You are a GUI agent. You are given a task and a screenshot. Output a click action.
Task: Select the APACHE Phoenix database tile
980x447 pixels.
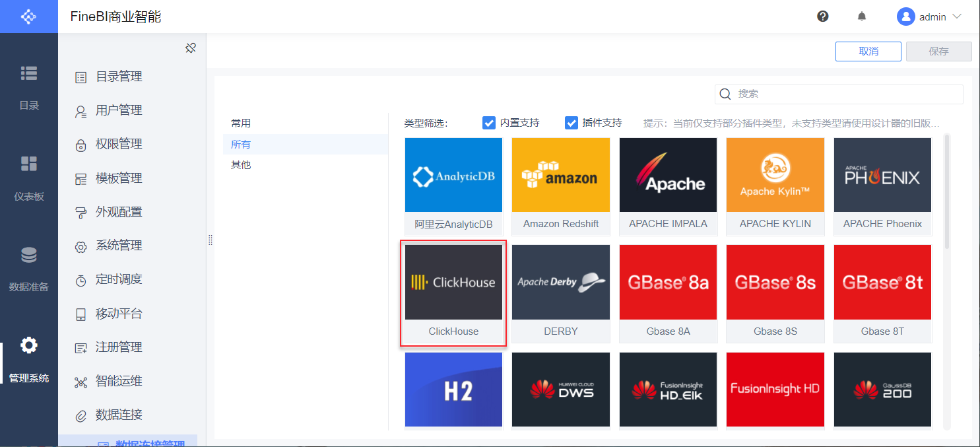point(882,186)
